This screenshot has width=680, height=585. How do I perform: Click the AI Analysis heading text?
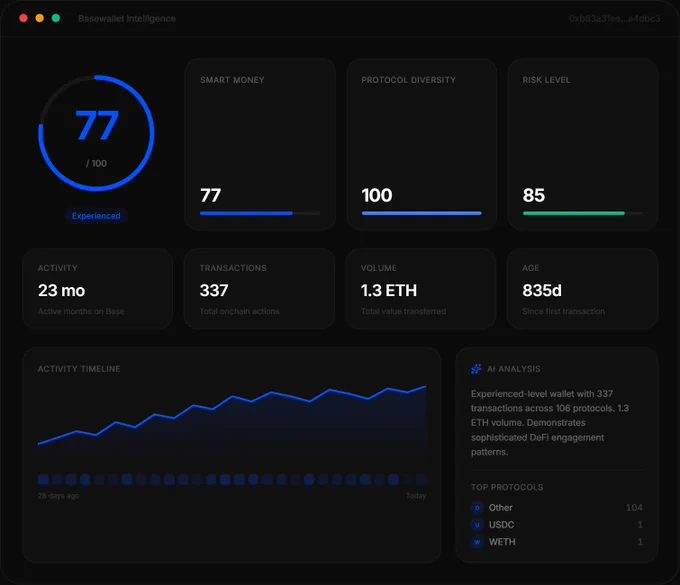pos(513,369)
